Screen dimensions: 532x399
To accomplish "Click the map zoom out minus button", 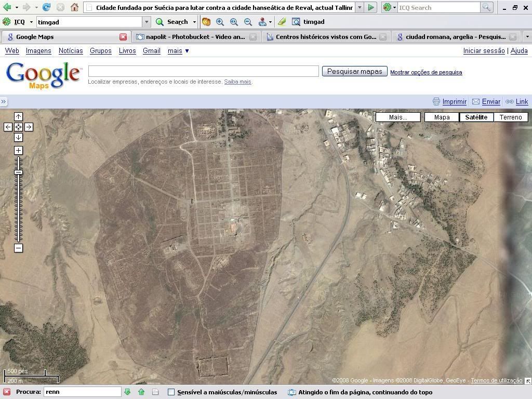I will pyautogui.click(x=18, y=248).
